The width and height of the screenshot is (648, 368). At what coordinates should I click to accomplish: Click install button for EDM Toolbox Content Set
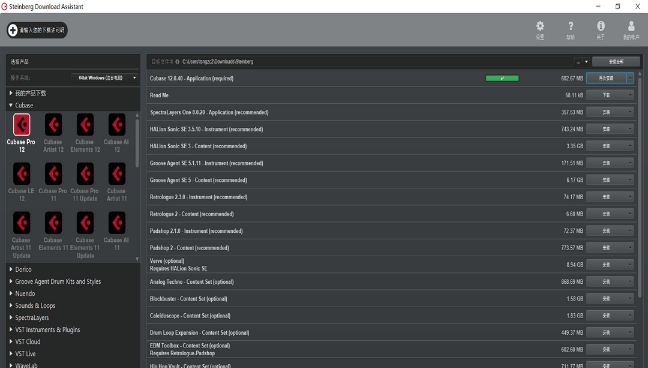(606, 349)
